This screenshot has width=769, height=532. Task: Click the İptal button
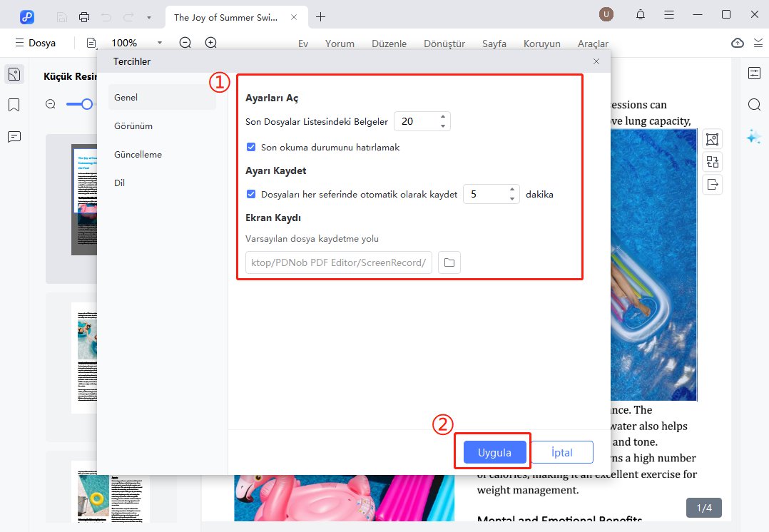coord(562,452)
